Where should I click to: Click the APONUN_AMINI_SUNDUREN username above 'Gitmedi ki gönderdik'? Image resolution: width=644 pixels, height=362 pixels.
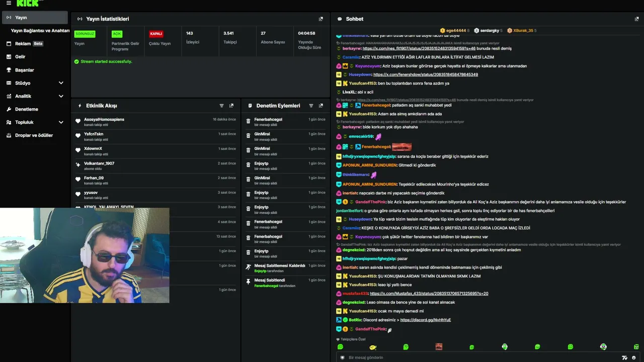point(370,165)
